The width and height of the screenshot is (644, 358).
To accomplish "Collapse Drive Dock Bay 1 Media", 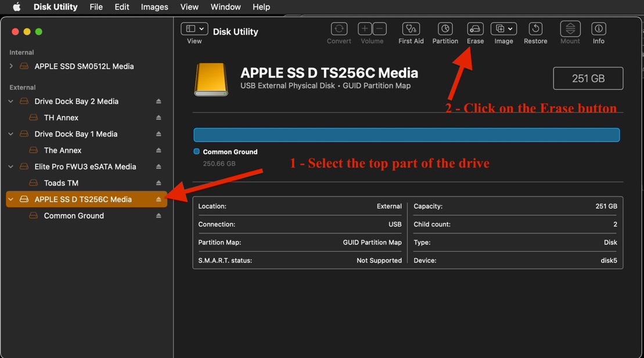I will [11, 134].
